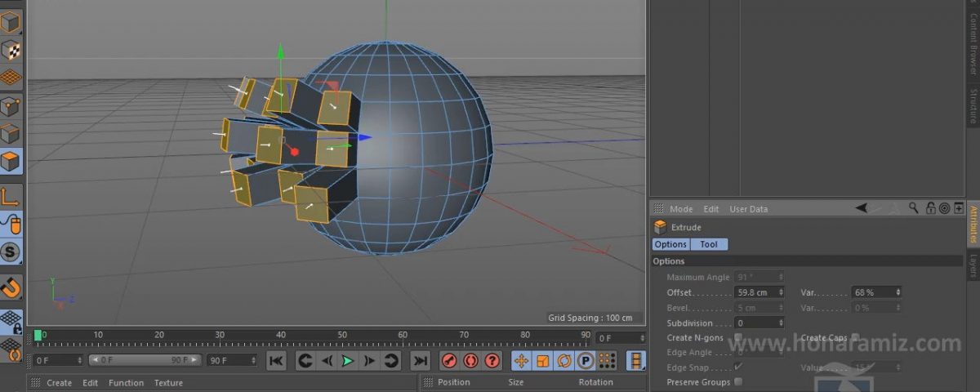
Task: Click magnifier search icon in Attributes
Action: point(914,208)
